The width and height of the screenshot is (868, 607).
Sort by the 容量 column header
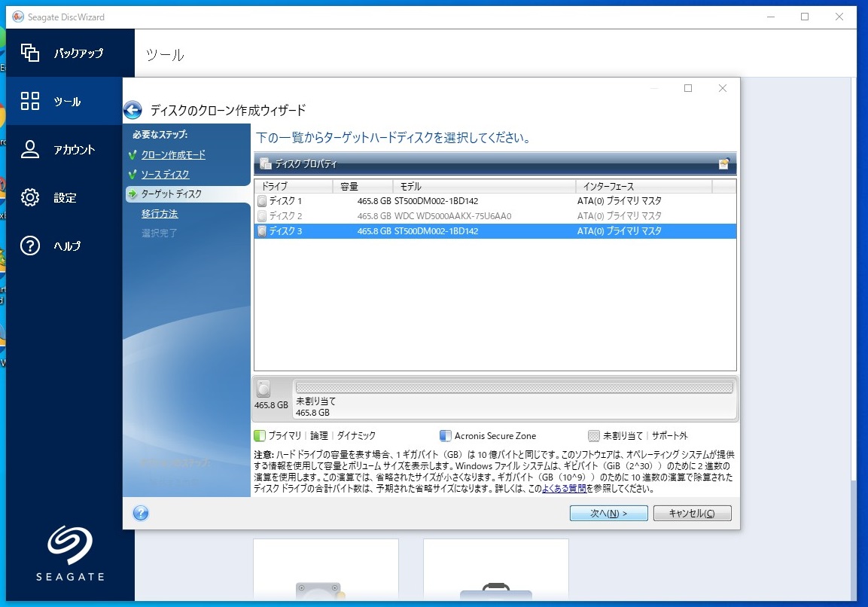point(363,186)
